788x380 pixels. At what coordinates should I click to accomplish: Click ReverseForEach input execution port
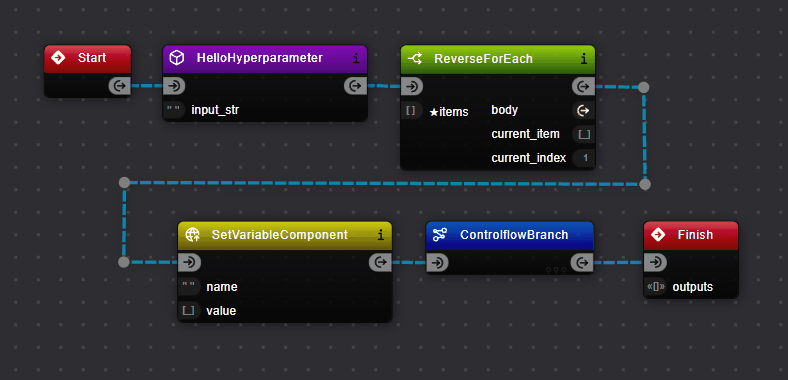click(412, 86)
